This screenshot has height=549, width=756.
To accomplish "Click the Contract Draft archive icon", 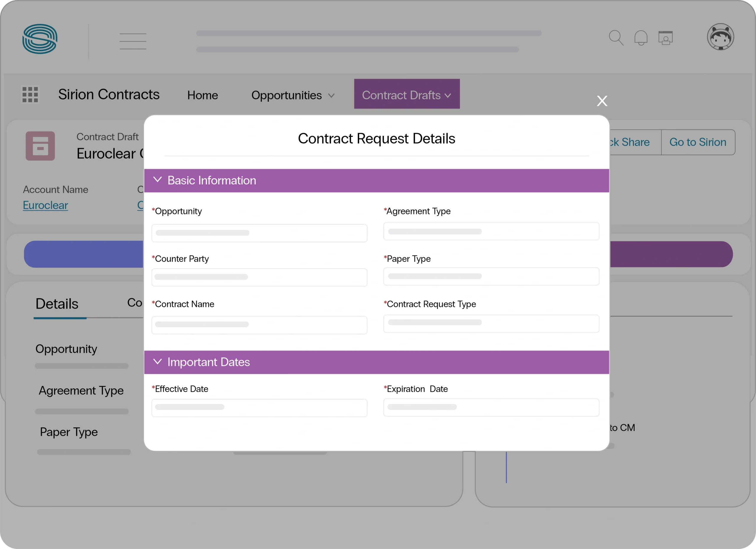I will click(x=40, y=146).
